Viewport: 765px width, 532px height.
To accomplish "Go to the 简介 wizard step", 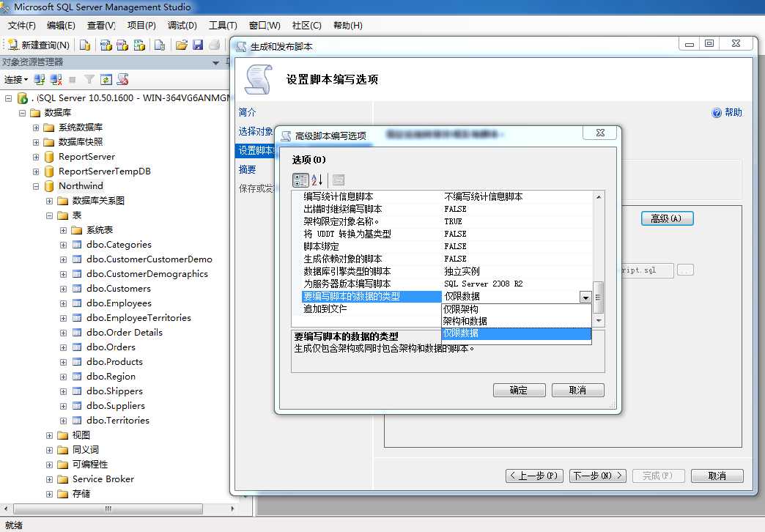I will pos(247,112).
